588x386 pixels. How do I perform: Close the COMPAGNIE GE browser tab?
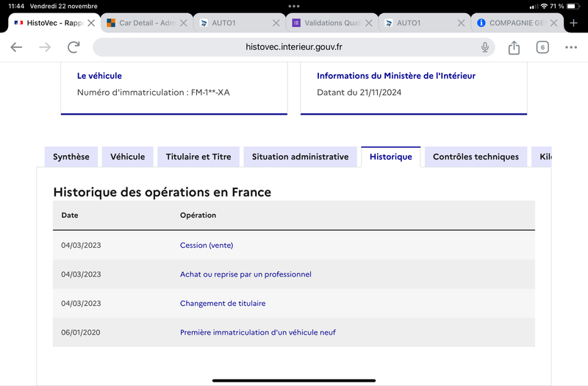[553, 23]
